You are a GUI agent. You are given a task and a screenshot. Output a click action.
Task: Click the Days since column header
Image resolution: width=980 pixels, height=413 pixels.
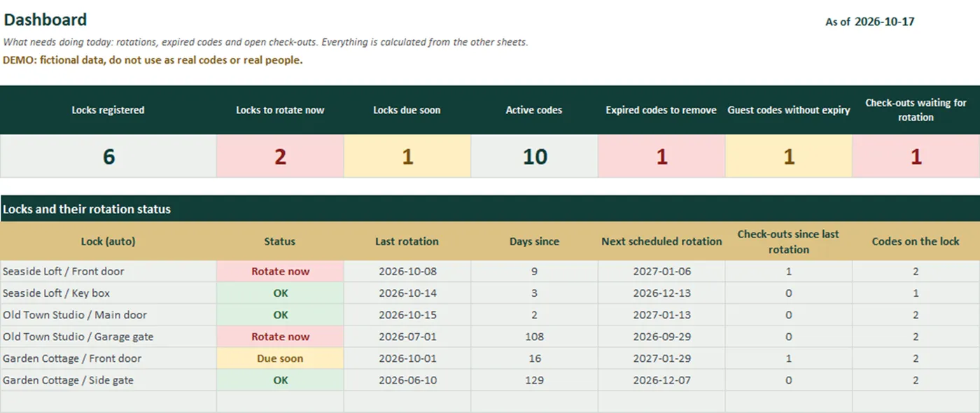534,241
